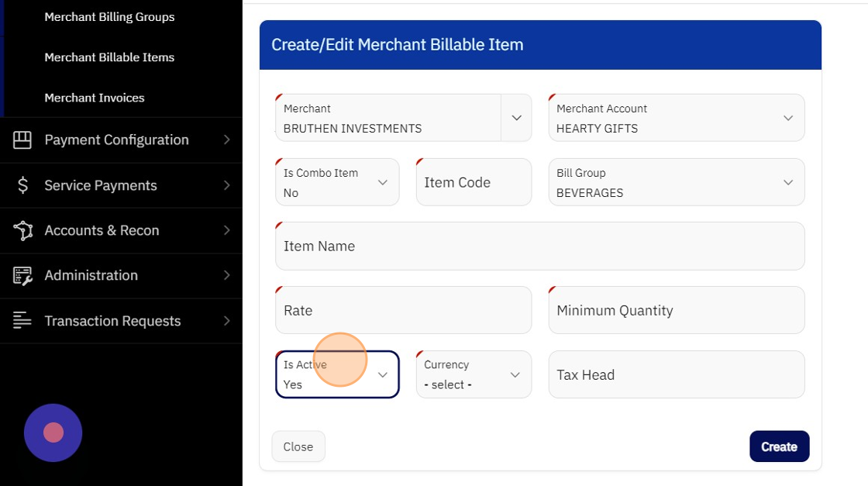
Task: Click the Administration sidebar icon
Action: [x=22, y=275]
